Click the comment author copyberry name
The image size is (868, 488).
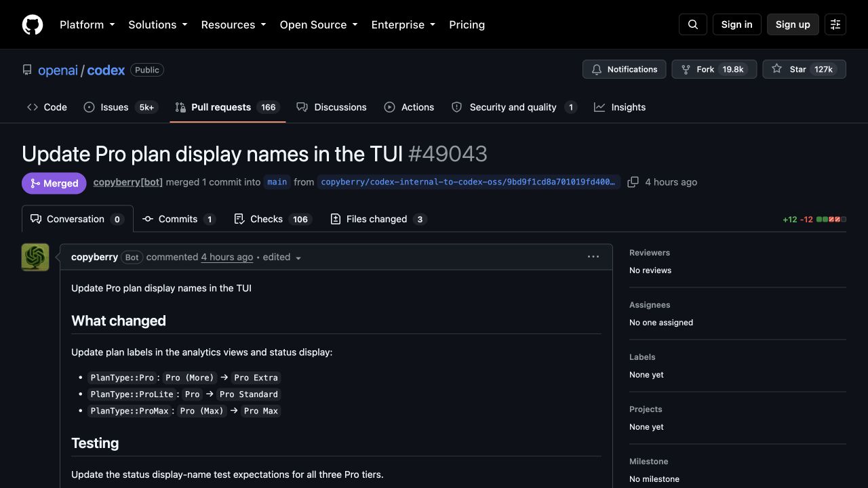tap(94, 257)
